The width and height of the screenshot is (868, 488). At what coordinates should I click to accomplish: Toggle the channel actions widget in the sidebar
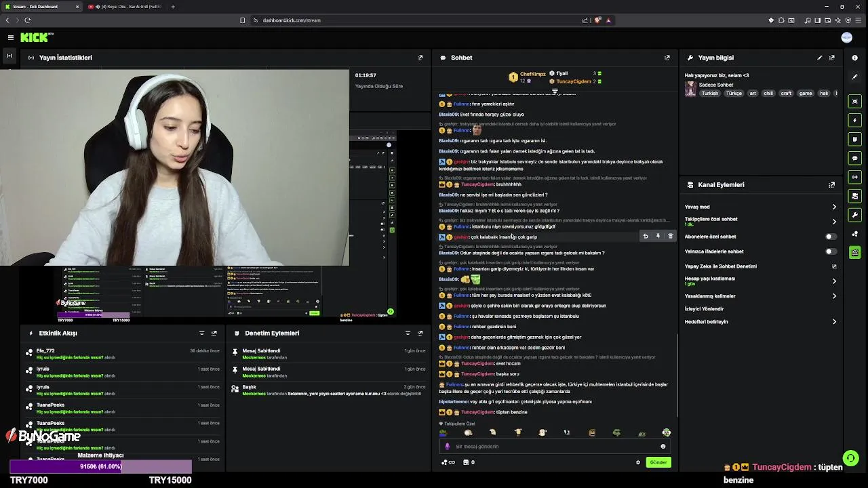point(855,196)
